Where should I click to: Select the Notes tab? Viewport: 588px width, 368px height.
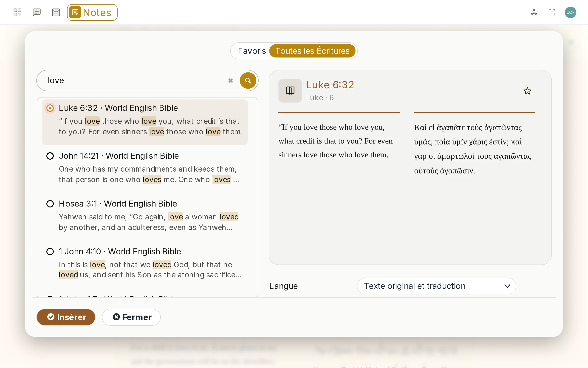(92, 12)
